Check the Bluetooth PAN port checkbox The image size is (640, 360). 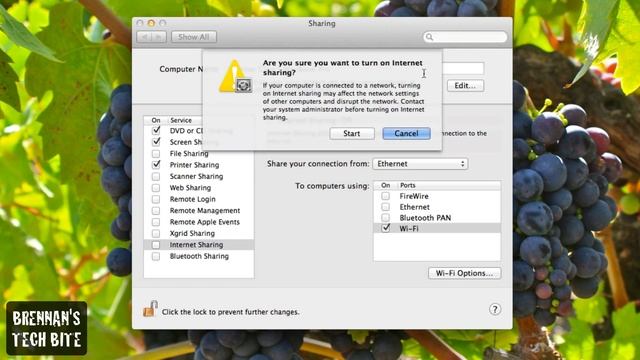point(385,218)
